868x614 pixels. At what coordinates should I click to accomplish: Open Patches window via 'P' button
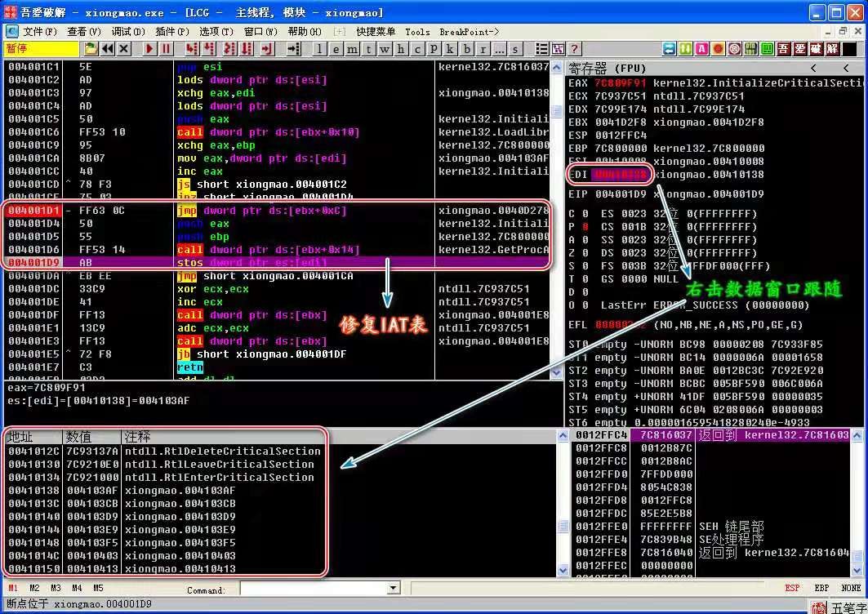click(434, 49)
